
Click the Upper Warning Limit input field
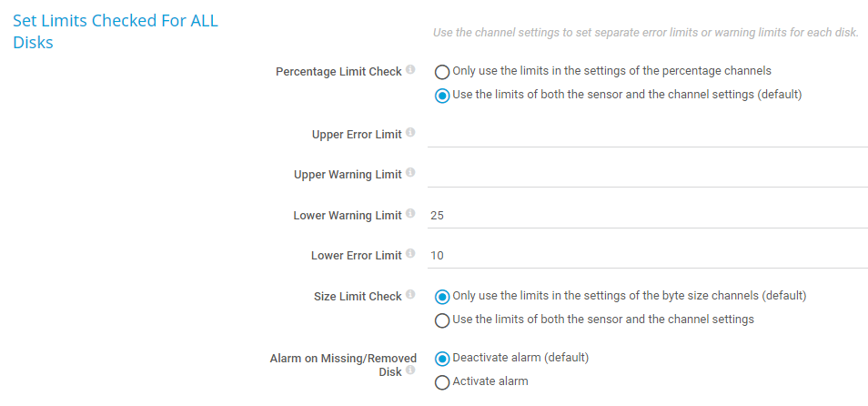tap(646, 174)
